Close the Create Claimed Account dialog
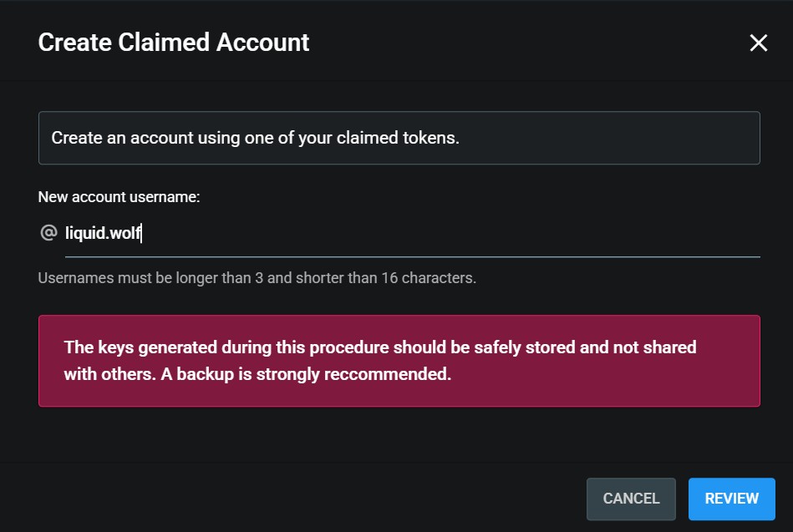 (758, 43)
